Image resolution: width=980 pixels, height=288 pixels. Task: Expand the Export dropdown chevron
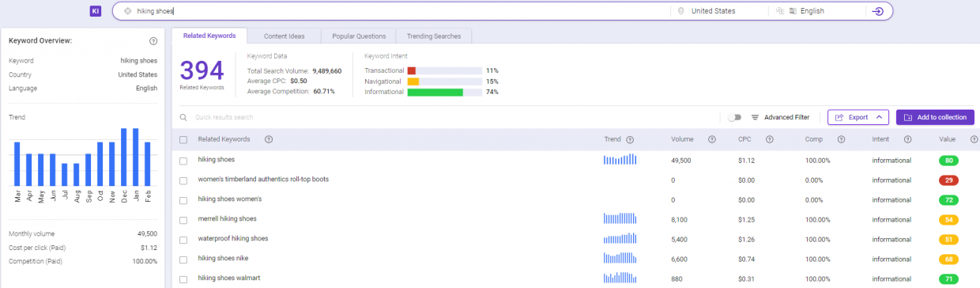(879, 117)
